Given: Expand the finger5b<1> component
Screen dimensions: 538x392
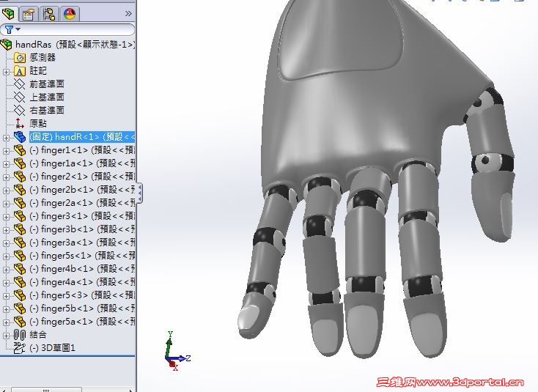Looking at the screenshot, I should click(x=6, y=309).
